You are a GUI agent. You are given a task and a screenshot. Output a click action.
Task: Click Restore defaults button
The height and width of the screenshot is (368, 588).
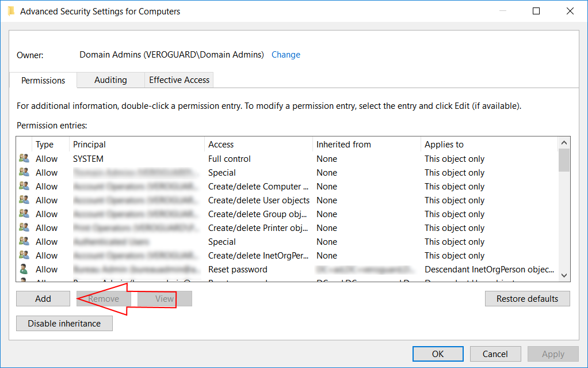(x=527, y=299)
